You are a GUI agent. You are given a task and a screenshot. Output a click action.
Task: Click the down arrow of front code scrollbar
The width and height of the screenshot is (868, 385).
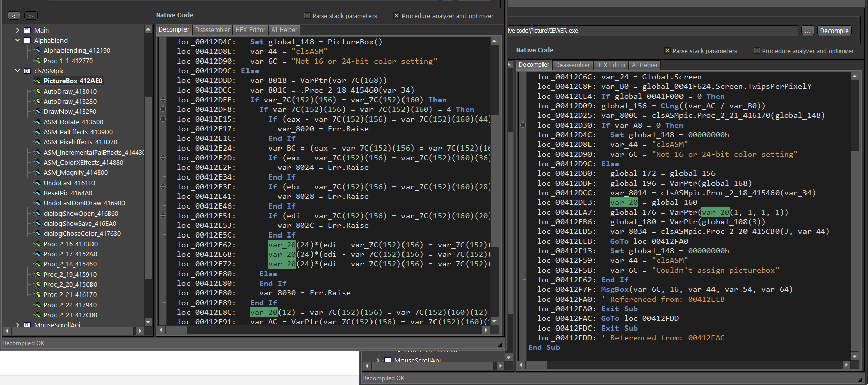pos(494,321)
